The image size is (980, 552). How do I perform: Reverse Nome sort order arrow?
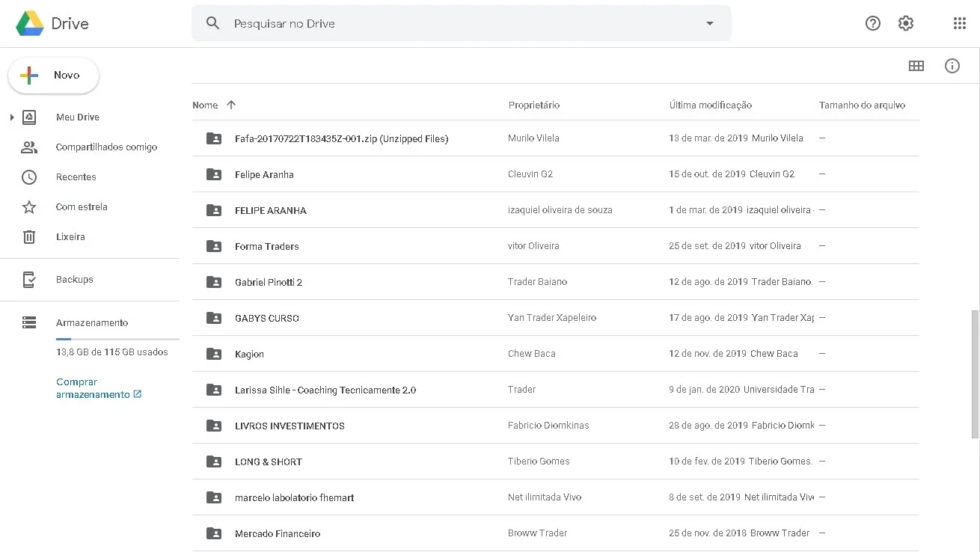click(x=231, y=105)
